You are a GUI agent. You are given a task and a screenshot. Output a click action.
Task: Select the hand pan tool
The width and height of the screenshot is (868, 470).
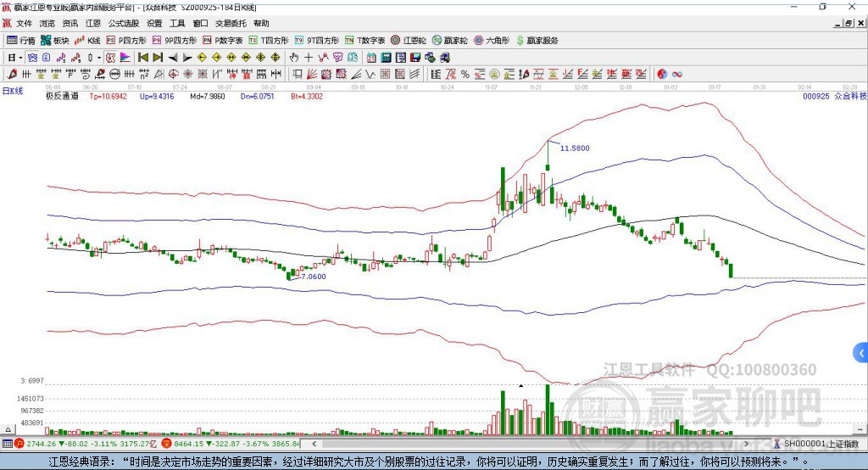[294, 58]
